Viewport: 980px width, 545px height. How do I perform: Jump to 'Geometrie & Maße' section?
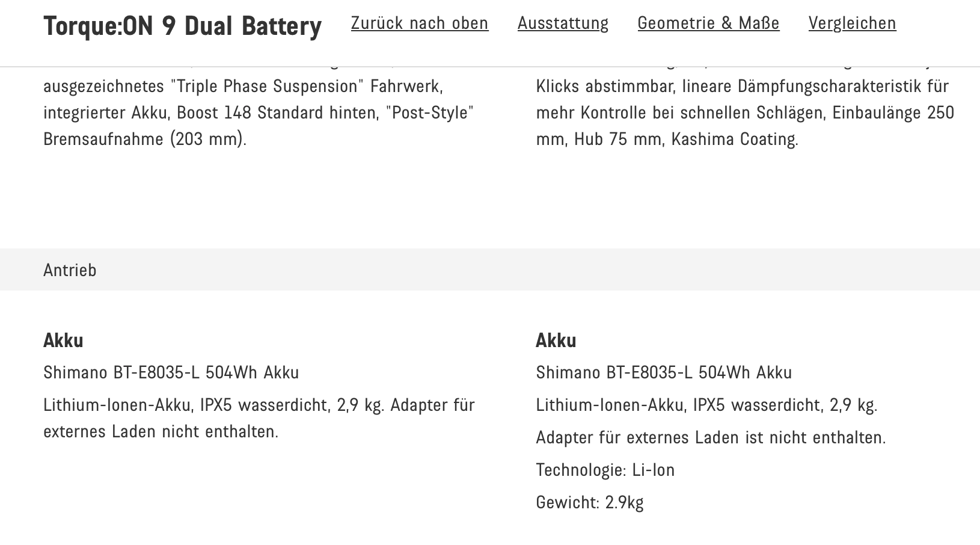(x=708, y=23)
